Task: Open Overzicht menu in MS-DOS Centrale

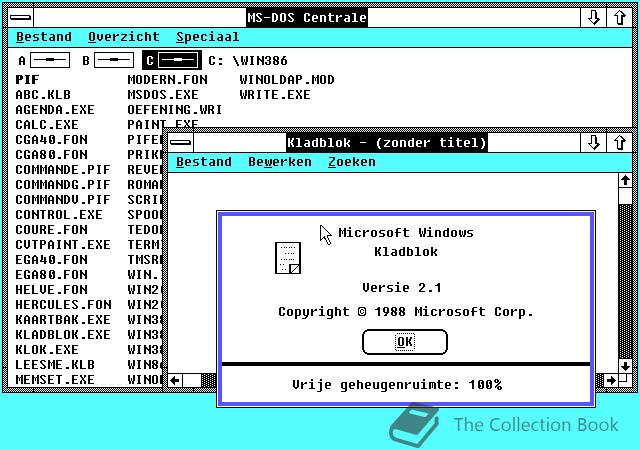Action: 124,37
